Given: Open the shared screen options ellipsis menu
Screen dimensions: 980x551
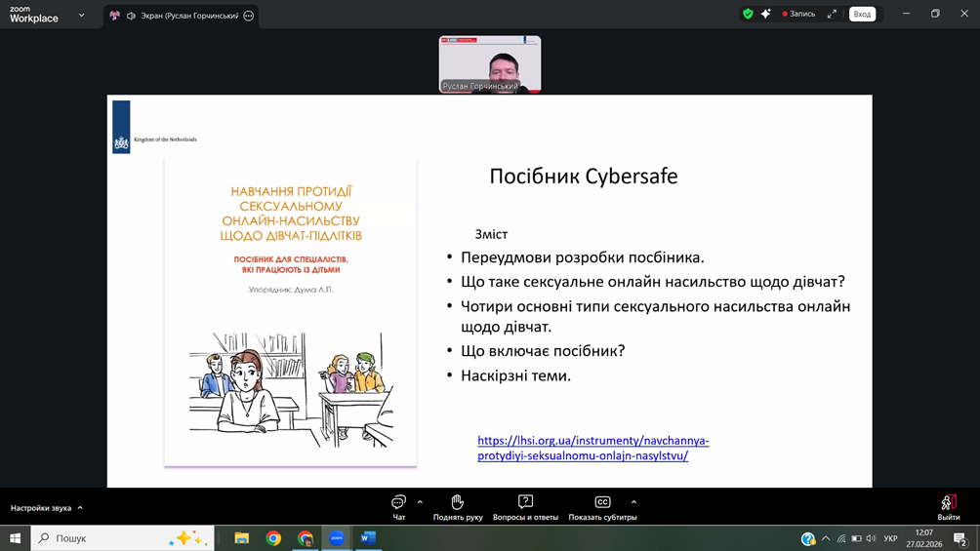Looking at the screenshot, I should click(249, 16).
